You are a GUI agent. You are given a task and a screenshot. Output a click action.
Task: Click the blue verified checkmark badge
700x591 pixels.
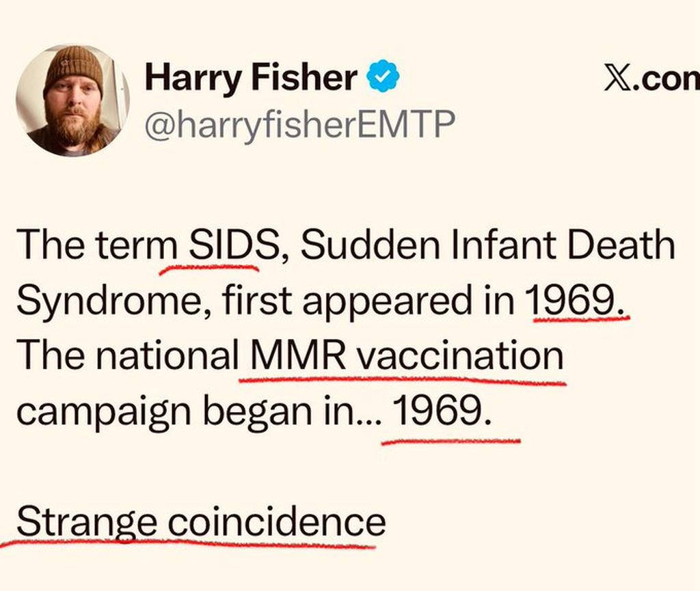tap(383, 78)
